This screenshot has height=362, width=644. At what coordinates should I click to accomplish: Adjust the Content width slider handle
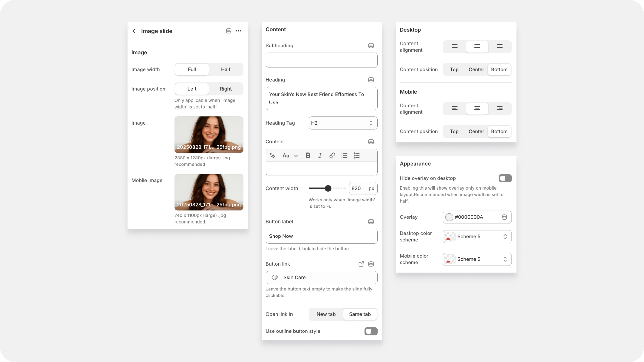328,188
